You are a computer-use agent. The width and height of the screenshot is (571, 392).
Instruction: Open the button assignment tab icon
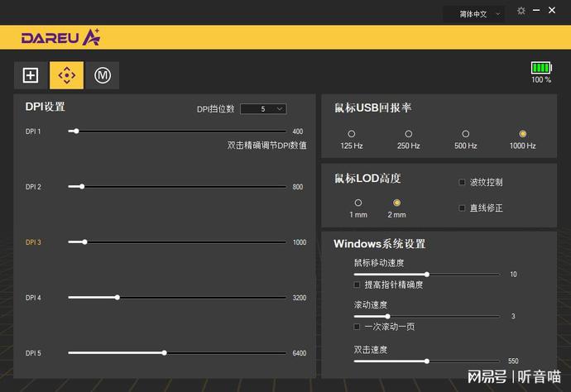click(31, 75)
